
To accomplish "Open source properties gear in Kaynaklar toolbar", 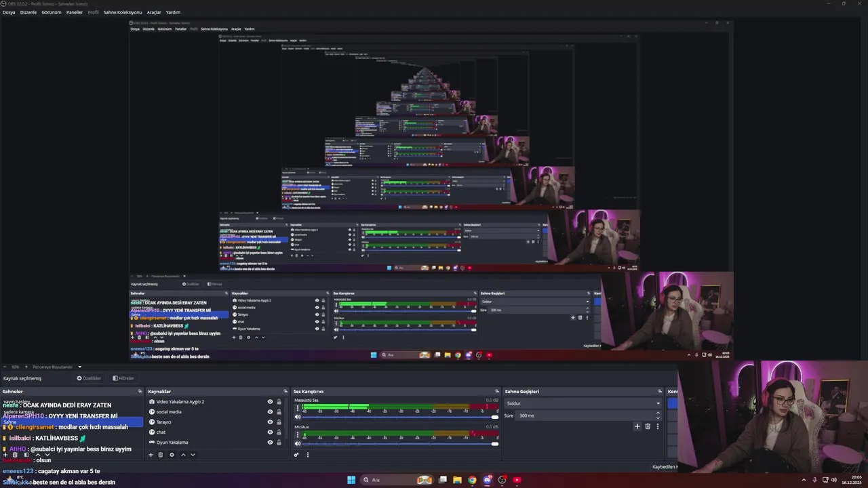I will click(172, 455).
